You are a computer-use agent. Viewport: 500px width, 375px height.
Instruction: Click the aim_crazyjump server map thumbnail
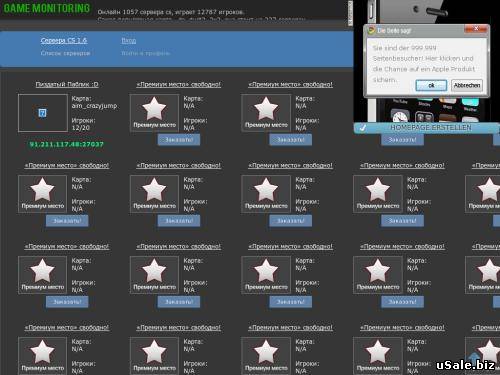[x=43, y=113]
